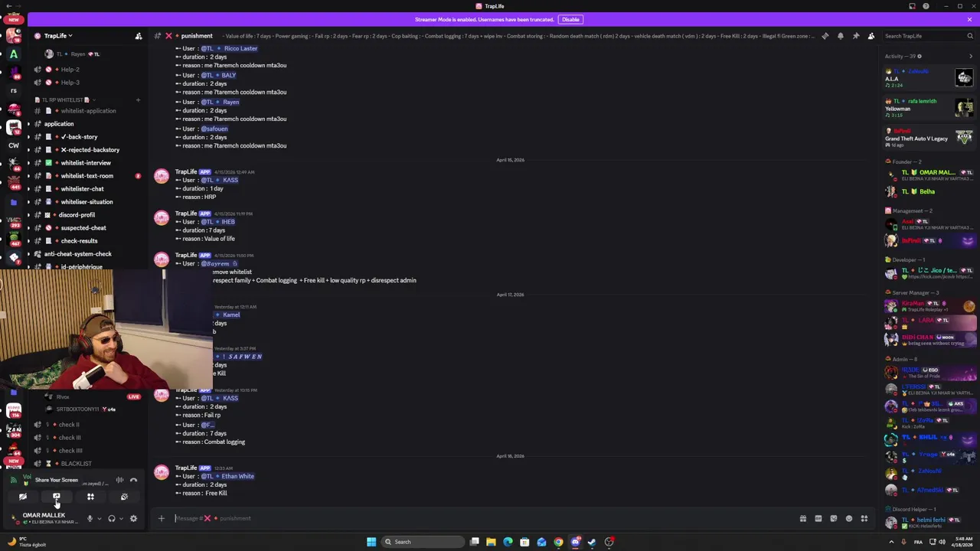Viewport: 980px width, 551px height.
Task: Open notification settings bell icon
Action: point(841,36)
